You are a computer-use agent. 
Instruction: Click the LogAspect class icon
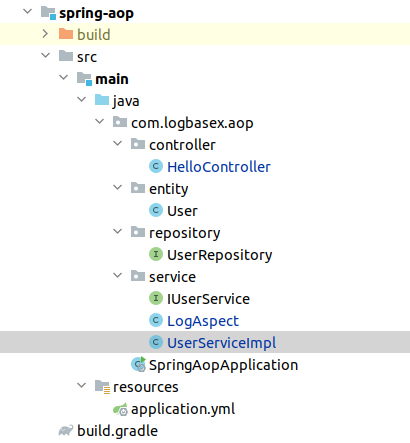click(x=156, y=320)
